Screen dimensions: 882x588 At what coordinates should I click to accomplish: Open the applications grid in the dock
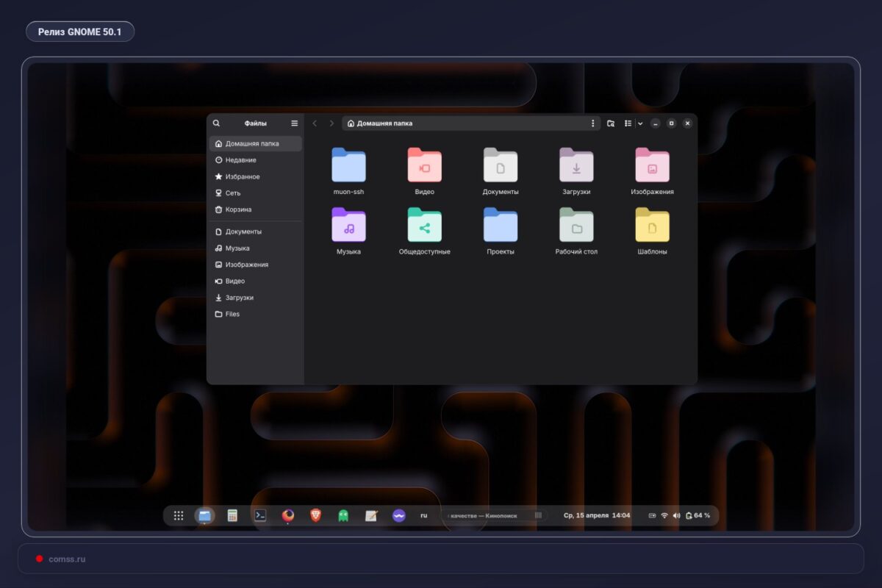click(x=178, y=515)
